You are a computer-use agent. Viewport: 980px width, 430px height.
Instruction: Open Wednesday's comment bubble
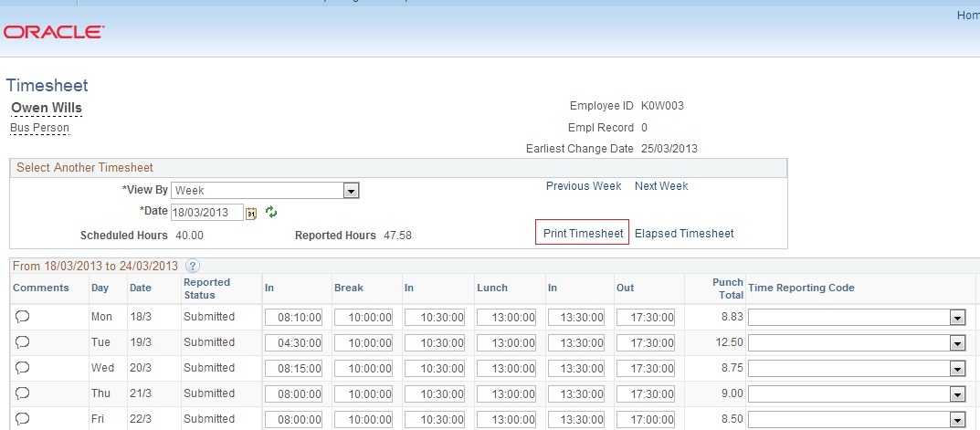(23, 368)
